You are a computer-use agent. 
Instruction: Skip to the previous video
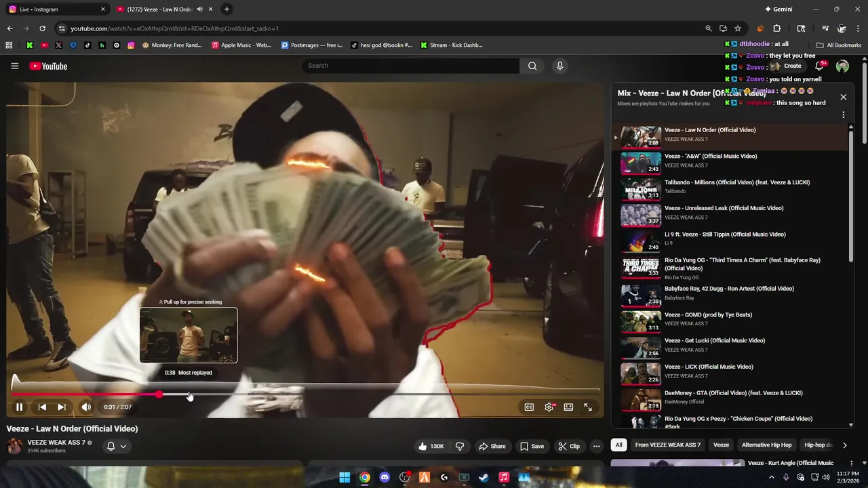pyautogui.click(x=42, y=407)
